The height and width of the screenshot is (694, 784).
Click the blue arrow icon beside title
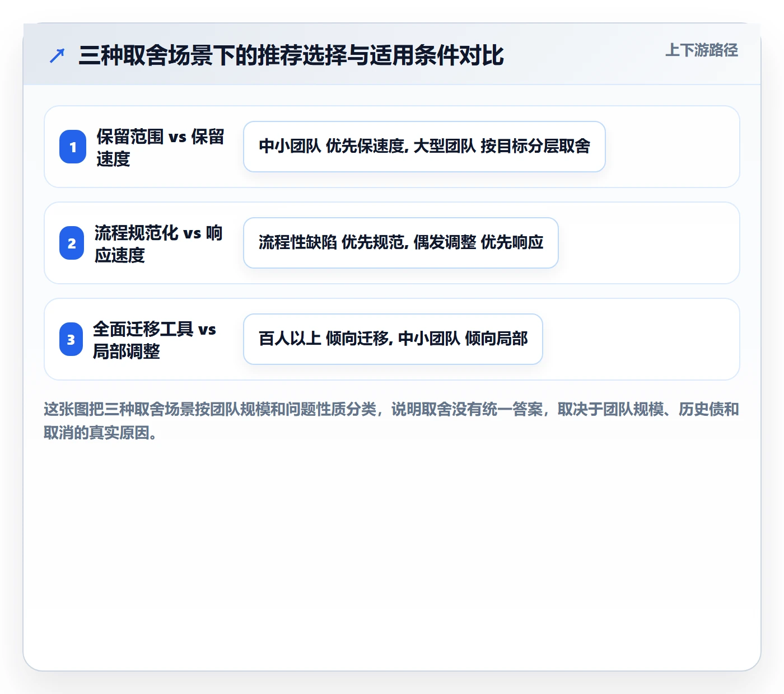[57, 55]
